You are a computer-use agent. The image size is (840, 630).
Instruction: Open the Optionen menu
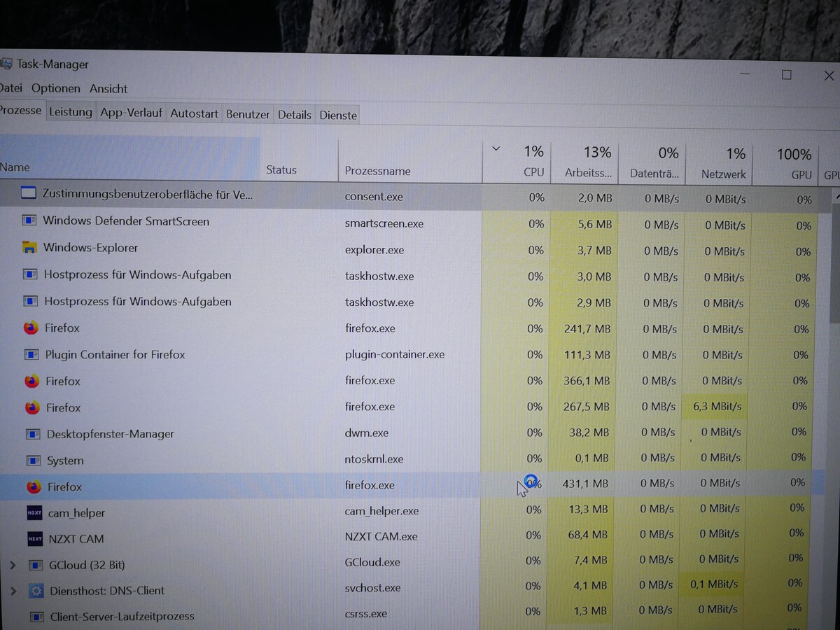click(x=56, y=89)
